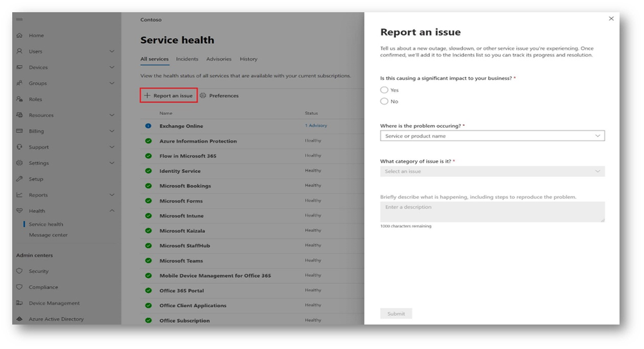Click the Security shield icon
Screen dimensions: 644x349
[19, 271]
